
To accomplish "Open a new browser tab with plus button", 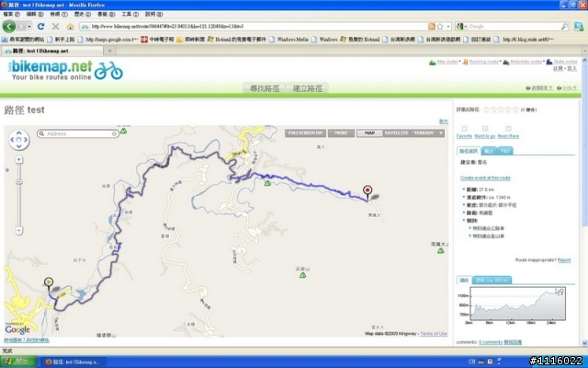I will tap(110, 51).
